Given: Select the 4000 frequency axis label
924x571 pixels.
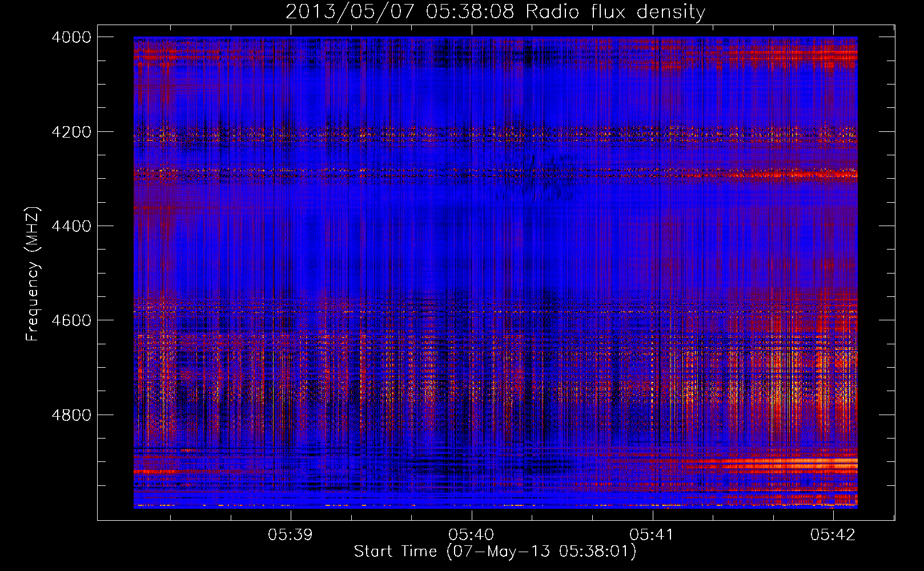Looking at the screenshot, I should click(x=71, y=37).
